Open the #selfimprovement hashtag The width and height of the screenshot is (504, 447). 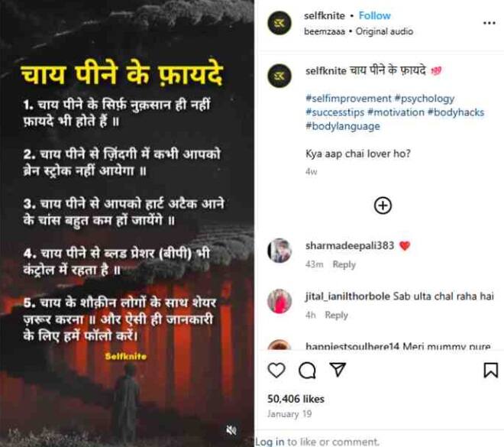tap(348, 99)
